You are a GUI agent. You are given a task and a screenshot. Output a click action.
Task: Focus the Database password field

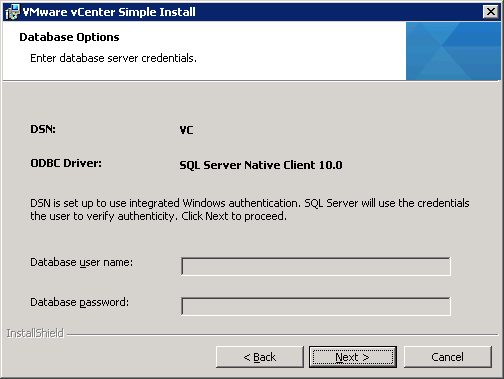click(x=316, y=306)
